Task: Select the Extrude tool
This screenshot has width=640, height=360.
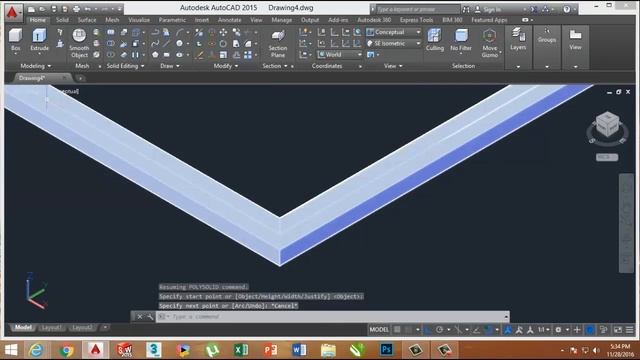Action: [x=39, y=40]
